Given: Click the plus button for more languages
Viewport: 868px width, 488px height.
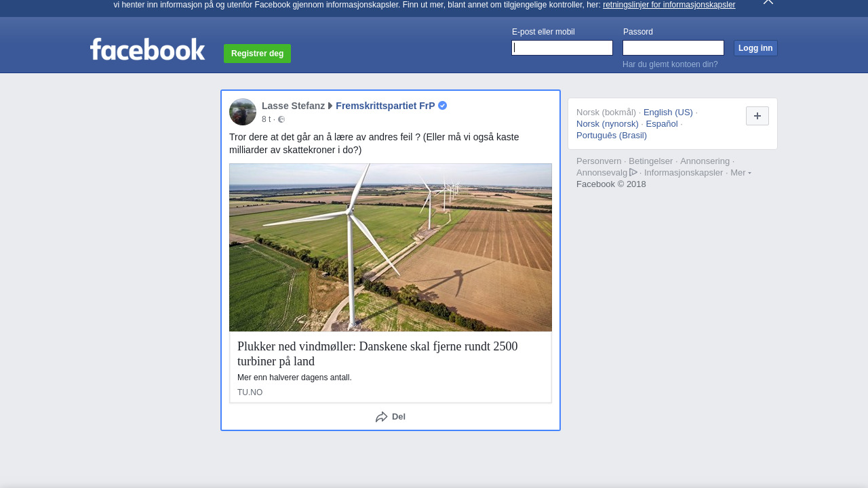Looking at the screenshot, I should pos(757,116).
